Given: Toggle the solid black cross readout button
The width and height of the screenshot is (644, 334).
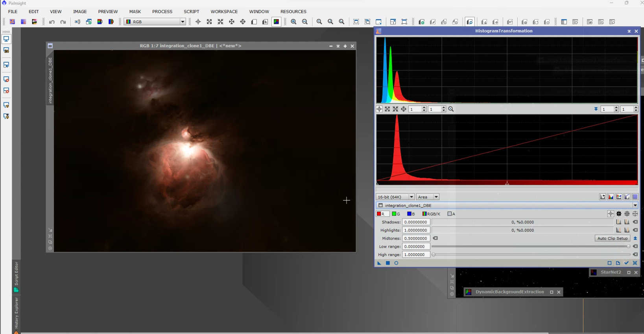Looking at the screenshot, I should (619, 214).
